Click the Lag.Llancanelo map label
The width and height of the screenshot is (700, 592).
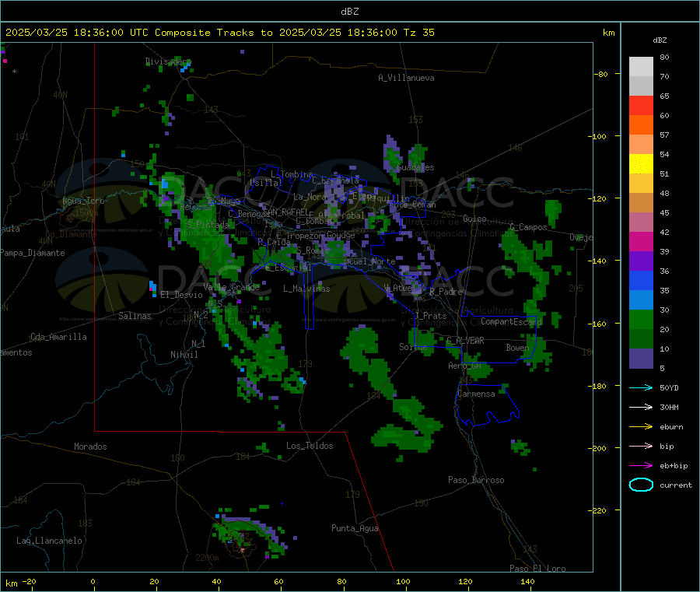(49, 541)
